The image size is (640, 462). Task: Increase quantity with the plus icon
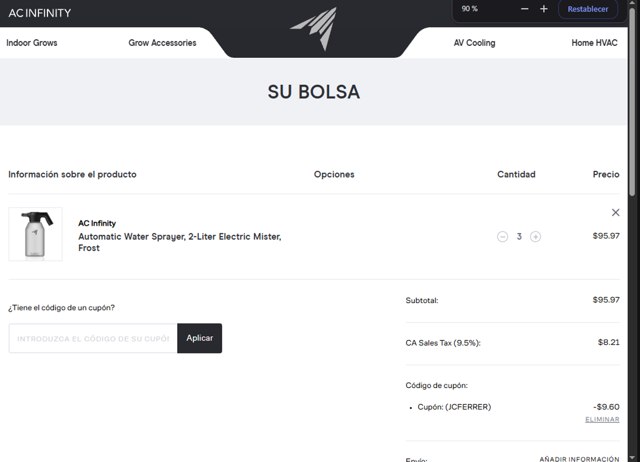click(x=536, y=236)
